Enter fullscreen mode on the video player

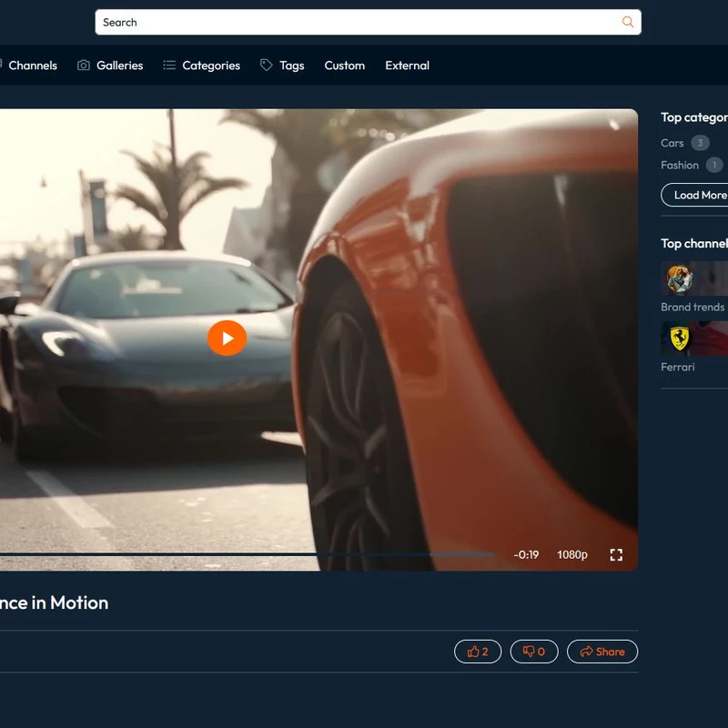[616, 555]
